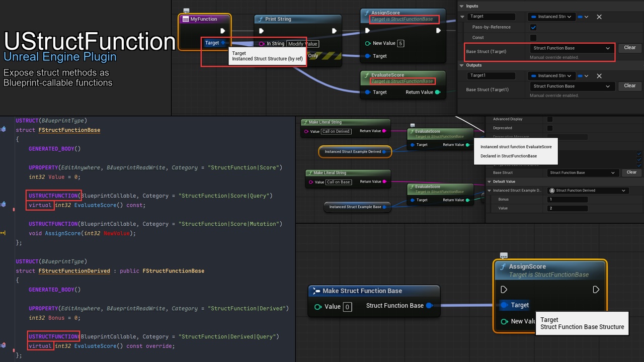Click Return Value pin of 'Call on Derived:' node
Screen dimensions: 644x362
coord(385,131)
